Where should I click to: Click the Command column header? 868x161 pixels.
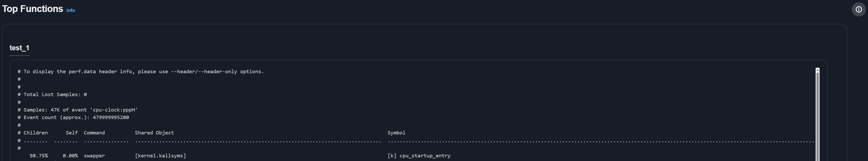click(x=94, y=133)
